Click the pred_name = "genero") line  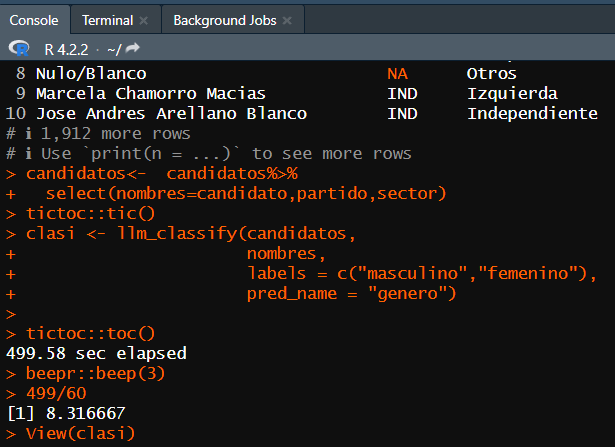[351, 293]
